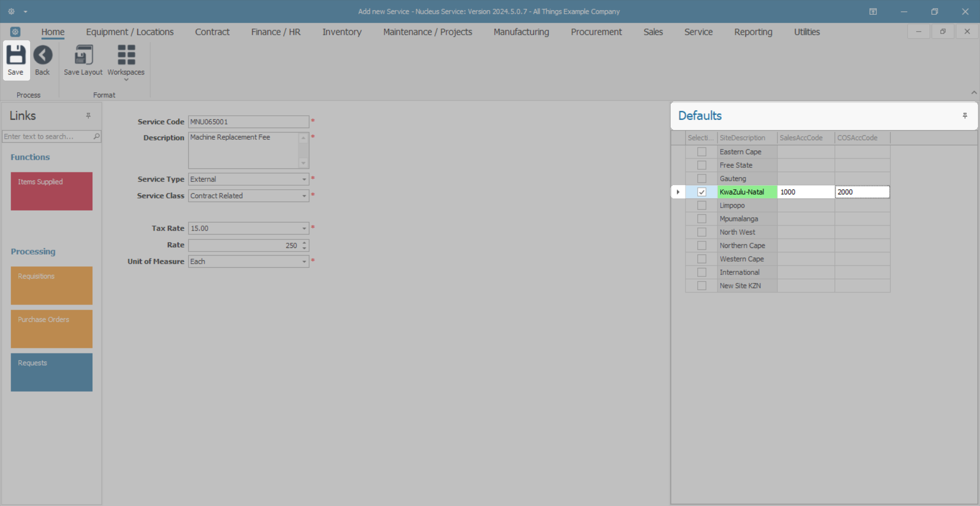
Task: Open the Inventory tab
Action: (342, 32)
